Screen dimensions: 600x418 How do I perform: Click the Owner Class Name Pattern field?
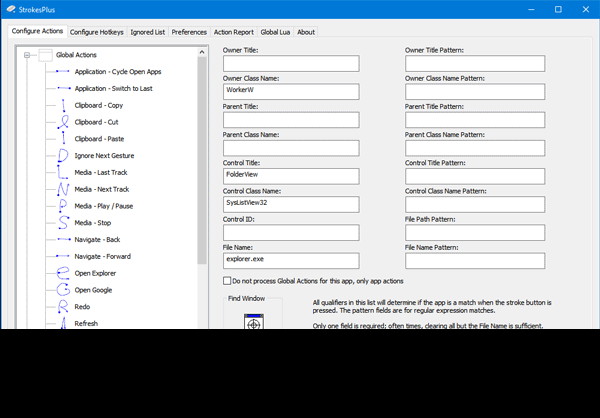pyautogui.click(x=475, y=92)
